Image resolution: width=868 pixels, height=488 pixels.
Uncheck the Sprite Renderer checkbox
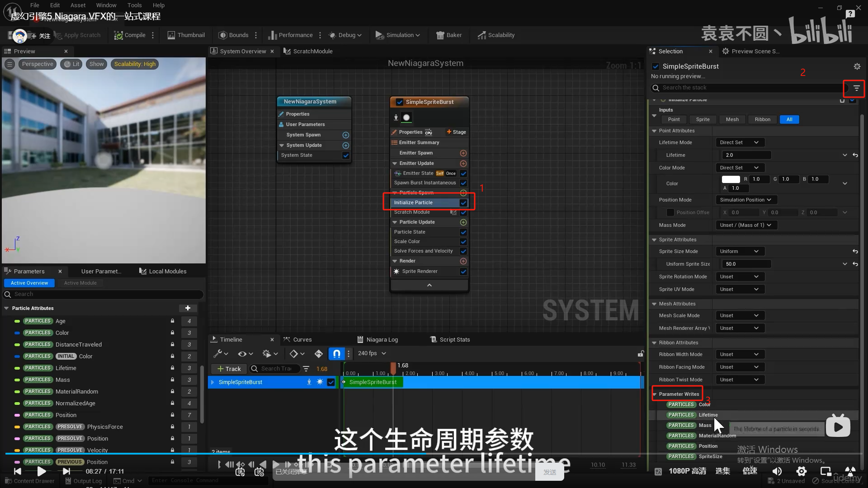[463, 272]
